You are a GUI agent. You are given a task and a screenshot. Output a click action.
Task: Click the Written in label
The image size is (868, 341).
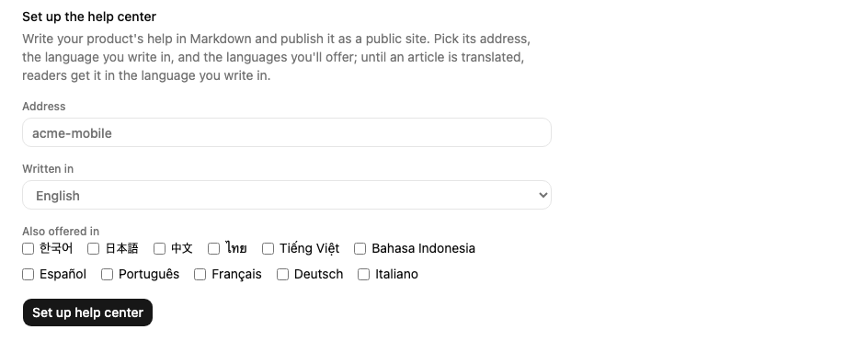point(48,169)
